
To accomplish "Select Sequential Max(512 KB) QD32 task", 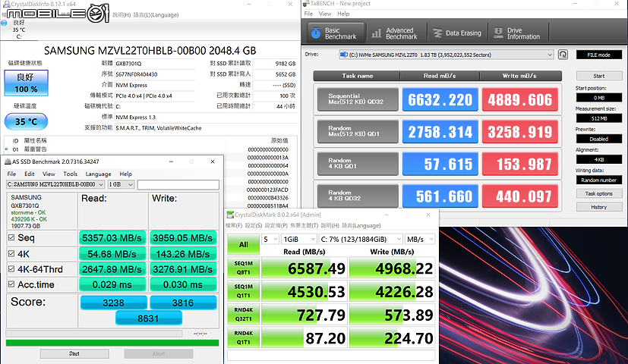I will coord(358,99).
